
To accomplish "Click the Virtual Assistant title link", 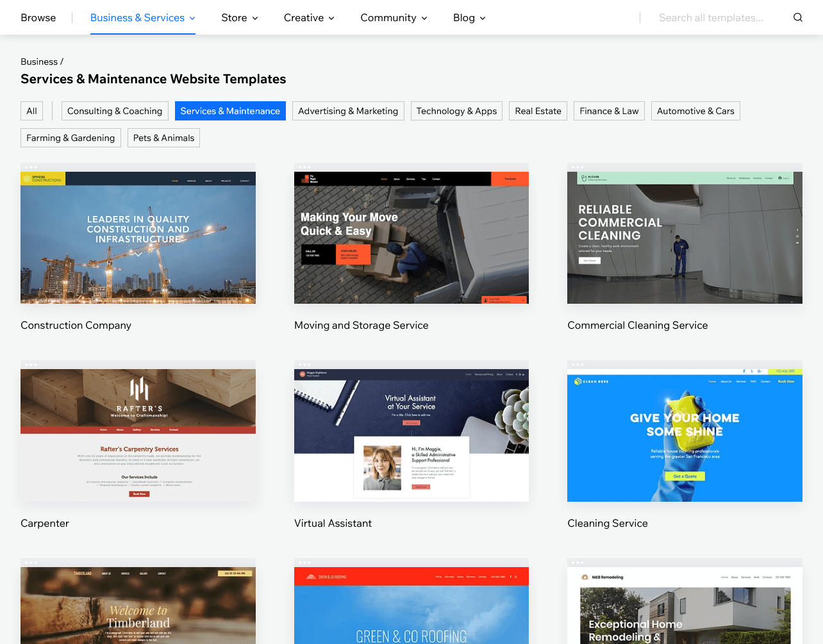I will (x=333, y=524).
